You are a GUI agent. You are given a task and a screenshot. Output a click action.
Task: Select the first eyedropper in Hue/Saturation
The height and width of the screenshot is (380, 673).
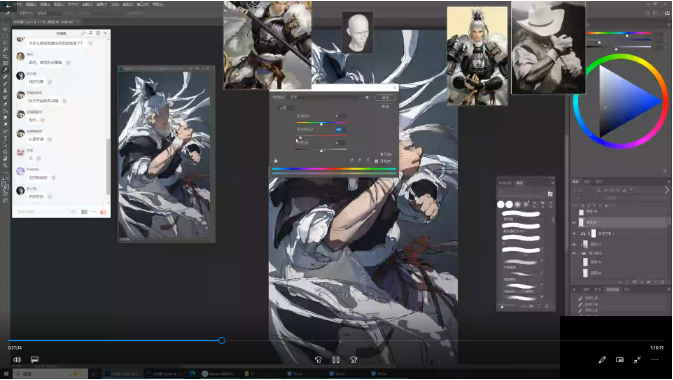[x=351, y=160]
